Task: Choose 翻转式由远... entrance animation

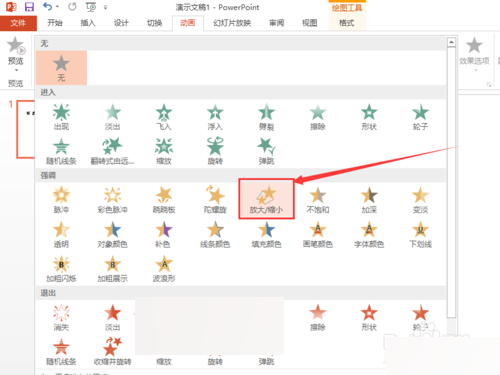Action: coord(113,151)
